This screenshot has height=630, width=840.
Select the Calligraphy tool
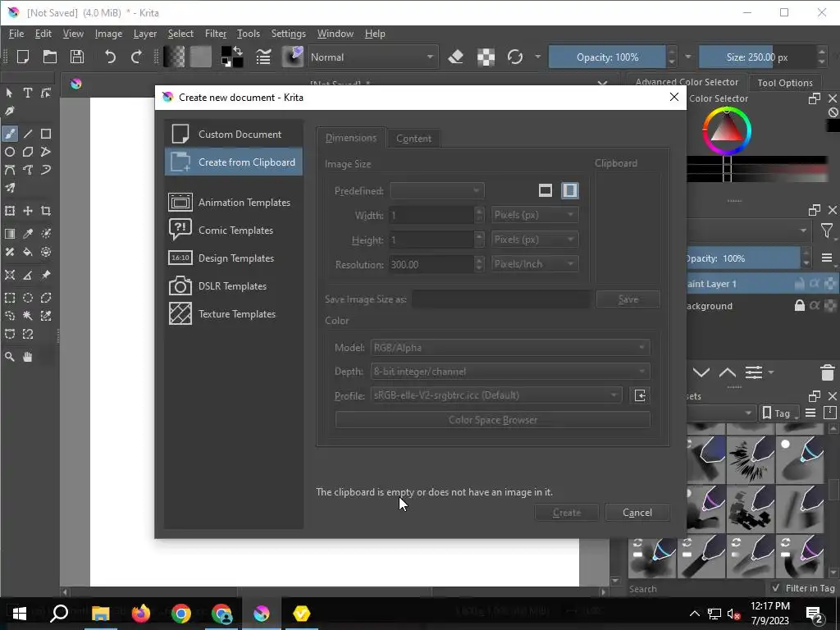(10, 111)
